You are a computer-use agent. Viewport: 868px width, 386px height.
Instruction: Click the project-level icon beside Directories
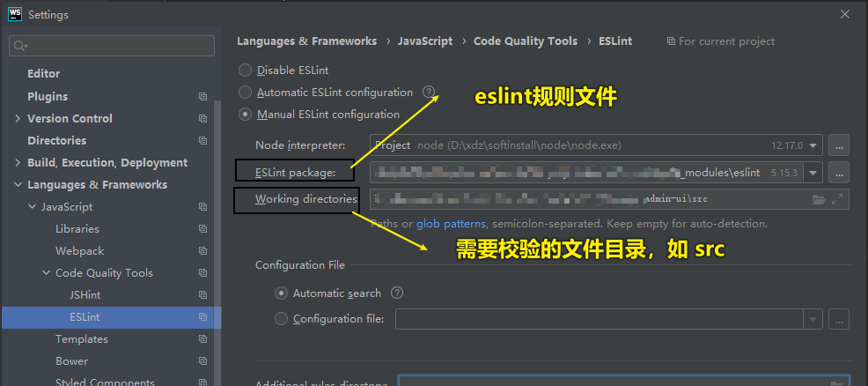click(x=203, y=141)
